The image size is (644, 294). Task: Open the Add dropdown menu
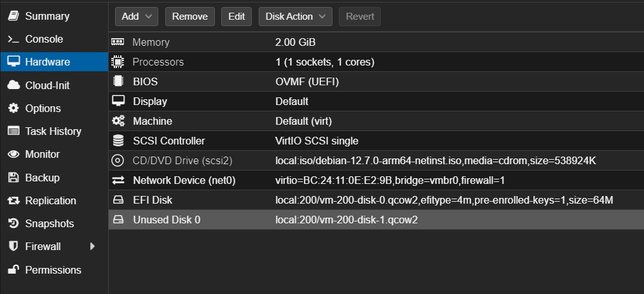point(137,17)
